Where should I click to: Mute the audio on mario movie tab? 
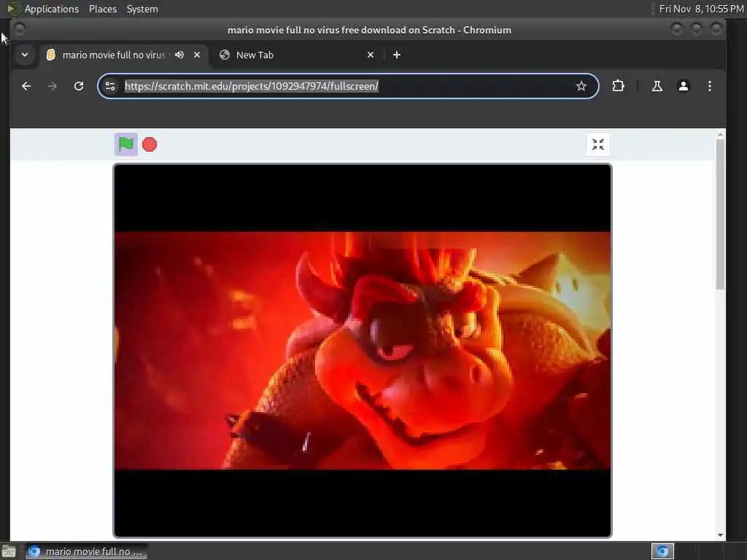pos(179,55)
